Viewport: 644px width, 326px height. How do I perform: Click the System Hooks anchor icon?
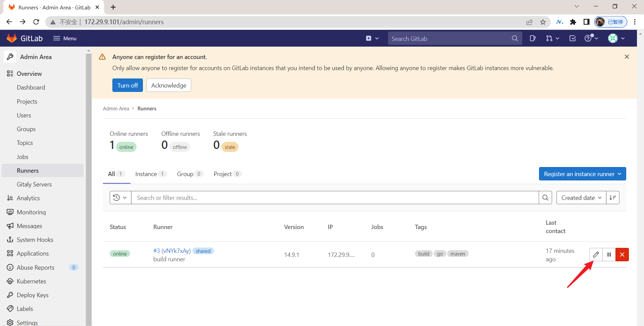(10, 239)
